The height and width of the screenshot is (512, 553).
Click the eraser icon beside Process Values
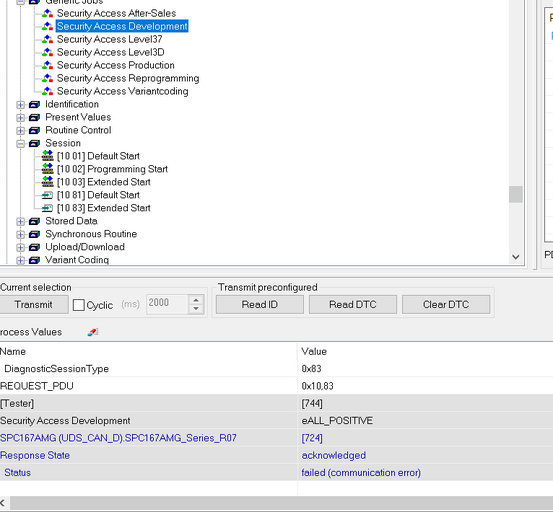tap(93, 332)
